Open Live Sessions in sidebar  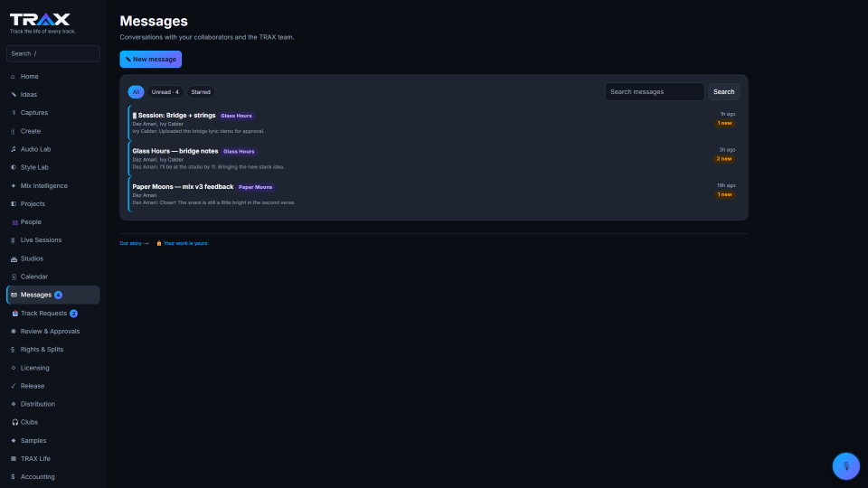pyautogui.click(x=53, y=240)
